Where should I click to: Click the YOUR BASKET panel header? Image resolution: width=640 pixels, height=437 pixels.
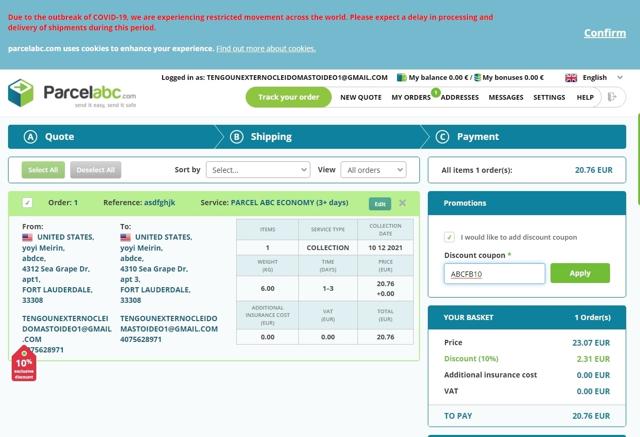(527, 317)
